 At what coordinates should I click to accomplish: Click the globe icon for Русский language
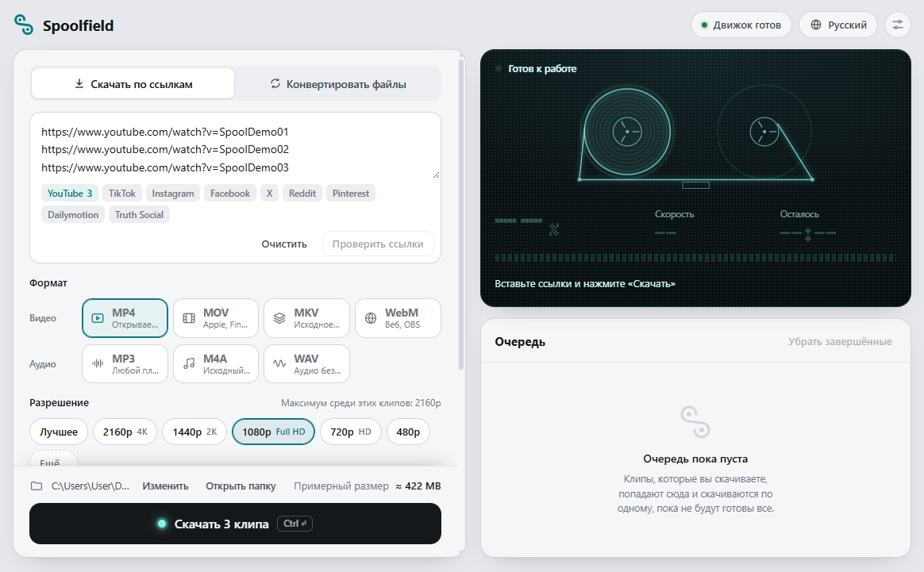(816, 25)
